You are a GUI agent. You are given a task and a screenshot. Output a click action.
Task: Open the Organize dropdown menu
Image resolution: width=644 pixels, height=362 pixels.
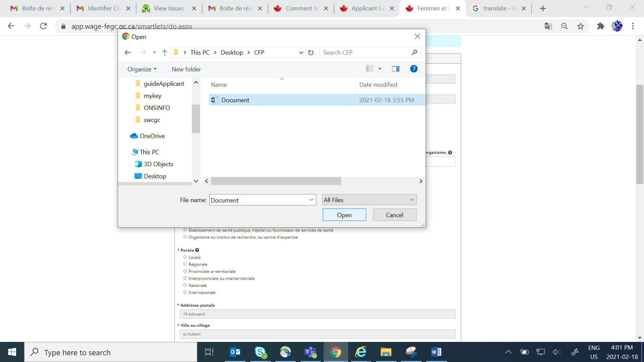(x=142, y=69)
